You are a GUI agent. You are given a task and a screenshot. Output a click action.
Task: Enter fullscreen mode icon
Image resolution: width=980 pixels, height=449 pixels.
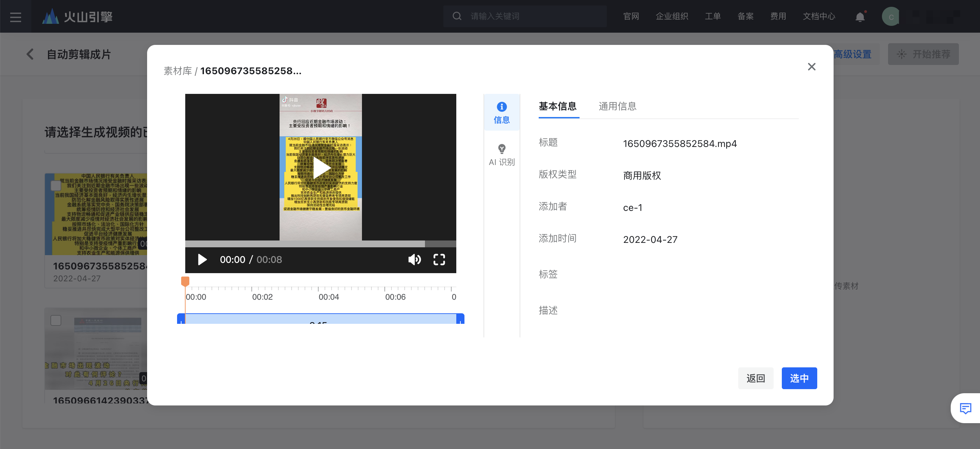point(439,260)
